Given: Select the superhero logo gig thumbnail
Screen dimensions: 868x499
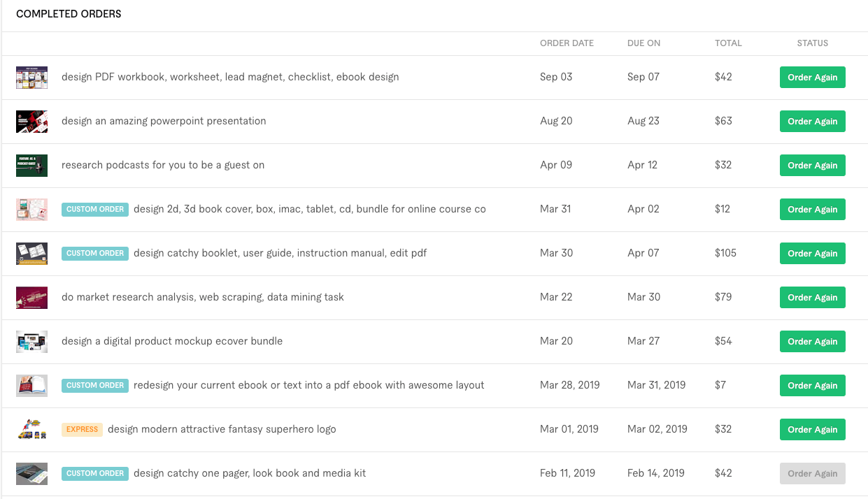Looking at the screenshot, I should pos(31,430).
